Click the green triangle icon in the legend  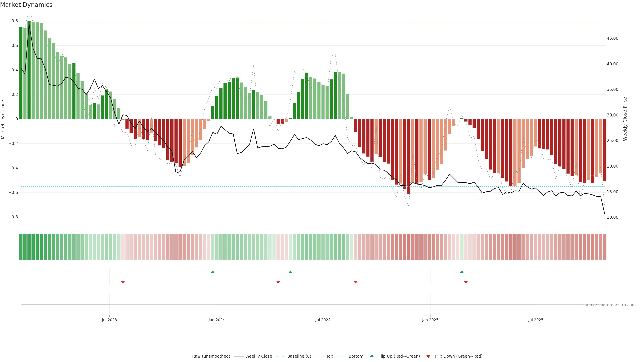372,356
